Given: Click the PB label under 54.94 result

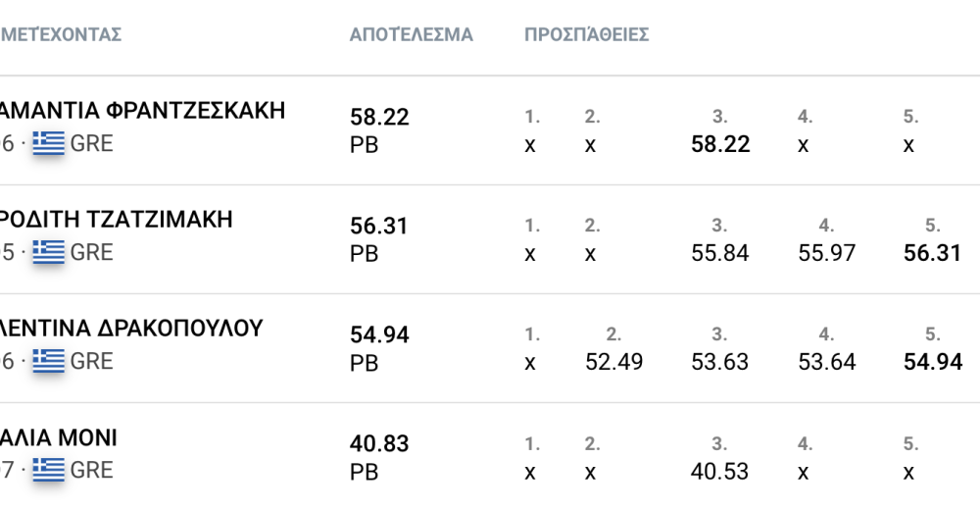Looking at the screenshot, I should click(x=365, y=363).
